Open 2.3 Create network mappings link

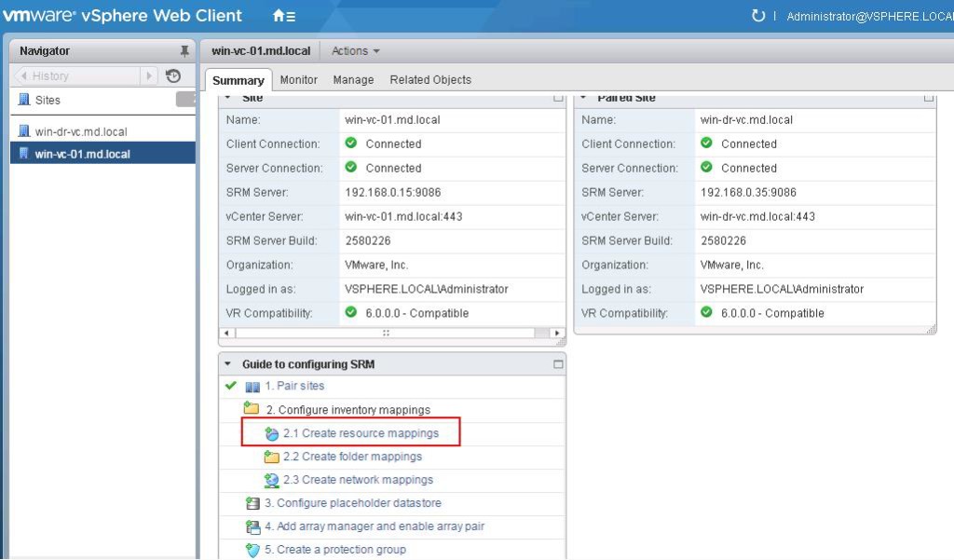click(x=358, y=480)
